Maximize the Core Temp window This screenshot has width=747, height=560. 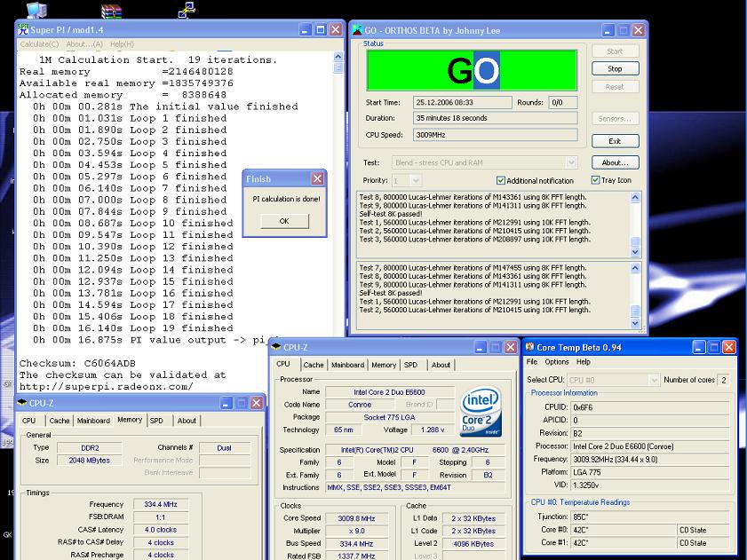point(714,347)
